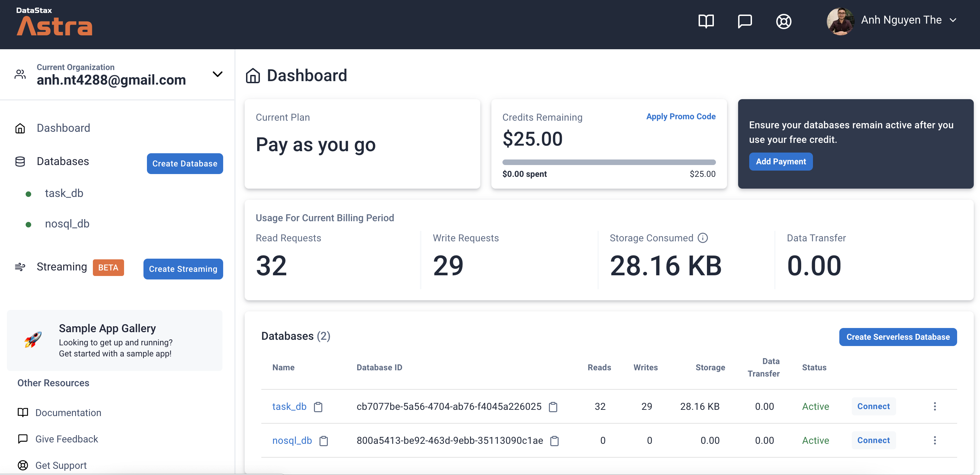Screen dimensions: 980x475
Task: Click the Streaming icon in the sidebar
Action: [20, 267]
